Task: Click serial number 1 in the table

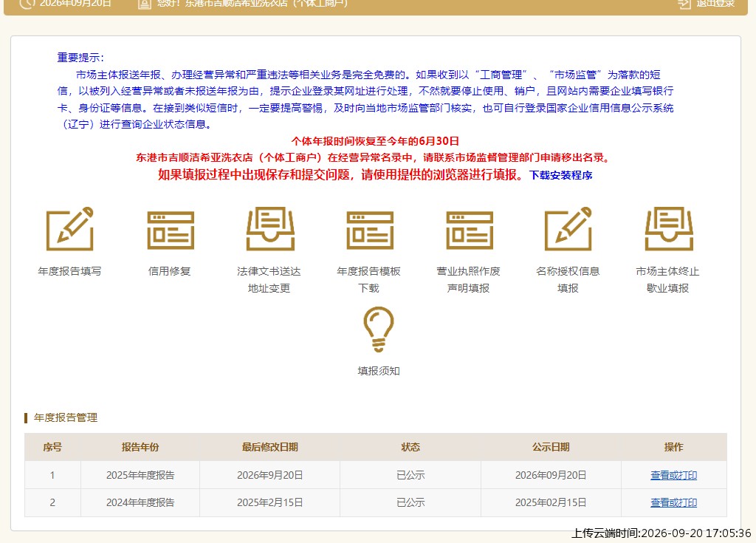Action: tap(52, 476)
